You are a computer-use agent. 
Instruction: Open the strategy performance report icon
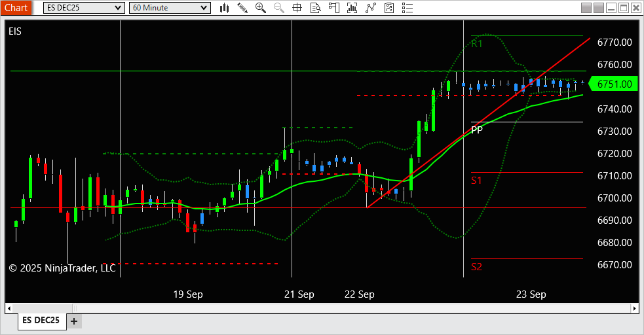click(389, 8)
